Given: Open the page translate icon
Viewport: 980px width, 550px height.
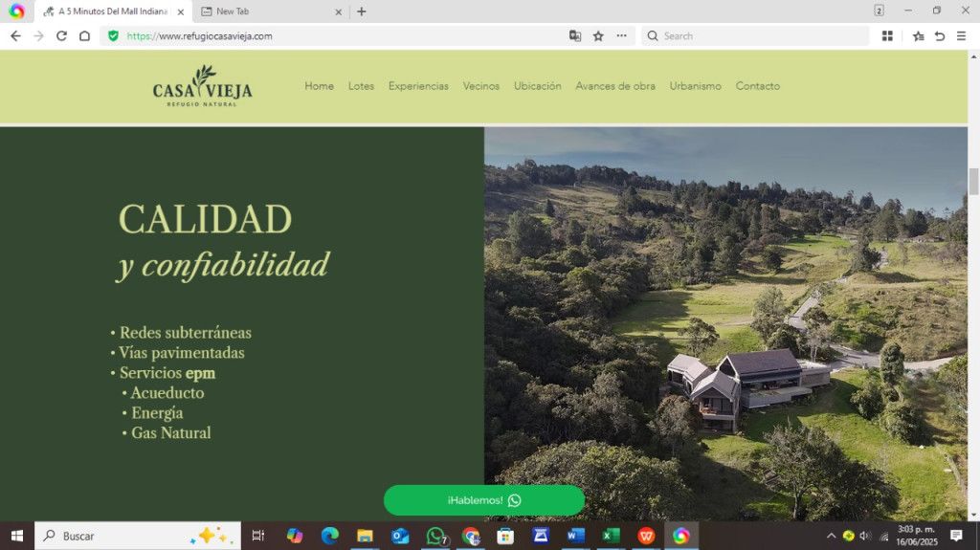Looking at the screenshot, I should point(575,36).
